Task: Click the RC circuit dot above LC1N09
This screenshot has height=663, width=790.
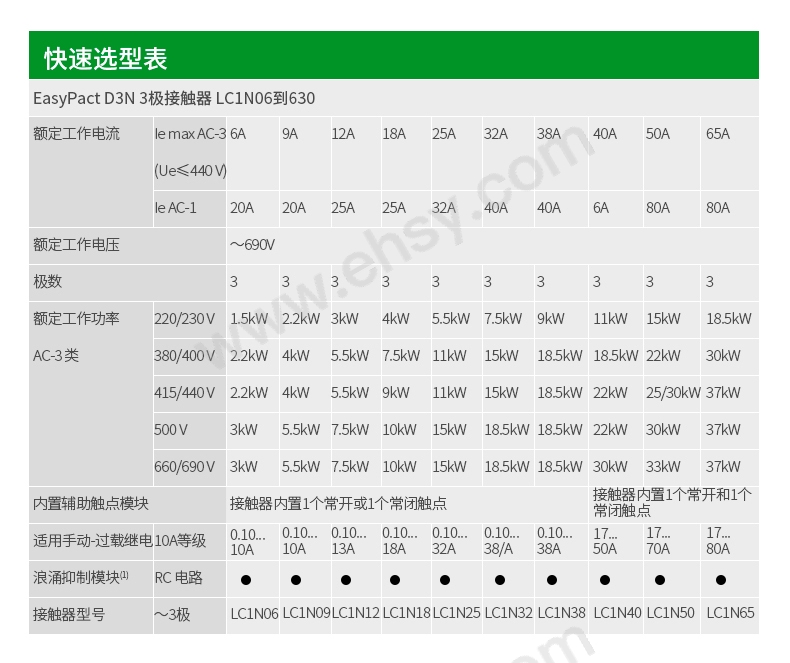Action: pos(296,579)
